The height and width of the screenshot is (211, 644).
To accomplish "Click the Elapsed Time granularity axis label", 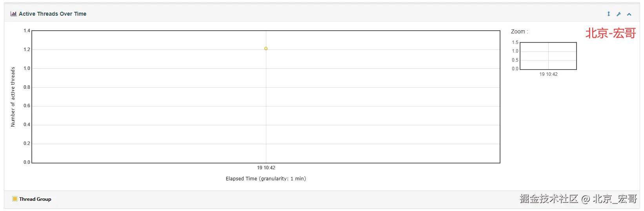I will point(266,179).
